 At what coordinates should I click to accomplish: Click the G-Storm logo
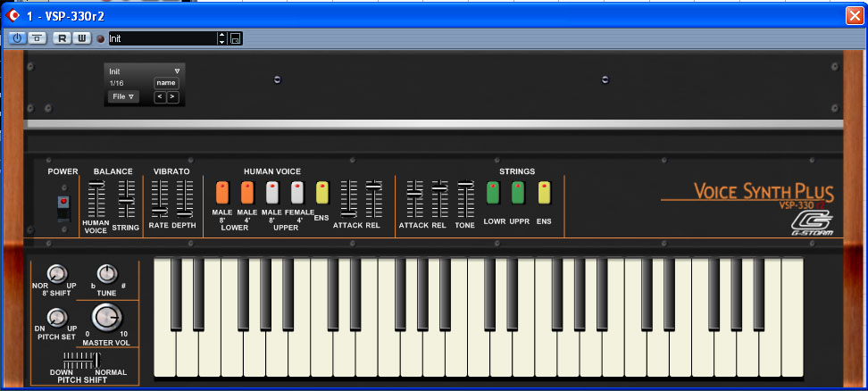coord(812,223)
